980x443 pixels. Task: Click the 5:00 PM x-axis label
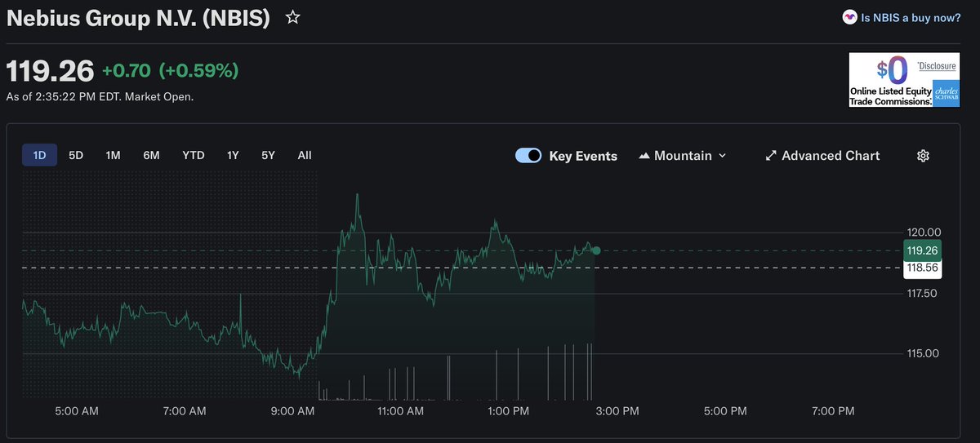726,411
